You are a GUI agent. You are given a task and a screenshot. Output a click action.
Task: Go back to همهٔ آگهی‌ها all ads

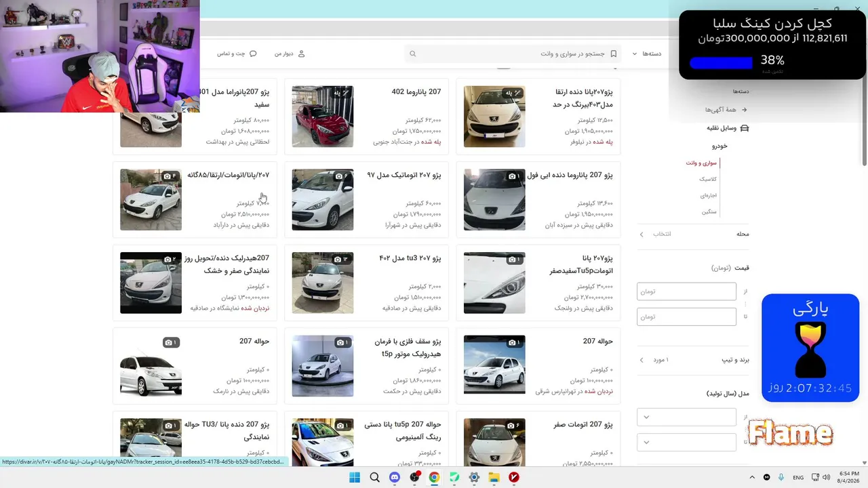click(x=720, y=109)
